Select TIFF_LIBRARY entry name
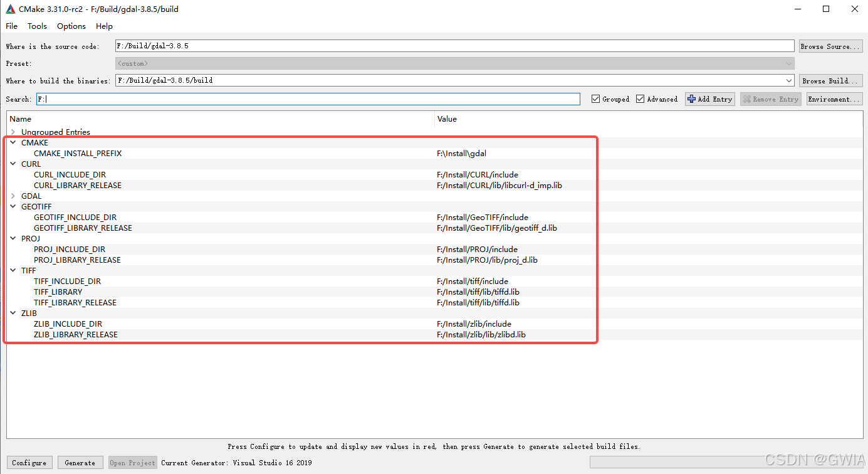This screenshot has width=868, height=474. (58, 292)
